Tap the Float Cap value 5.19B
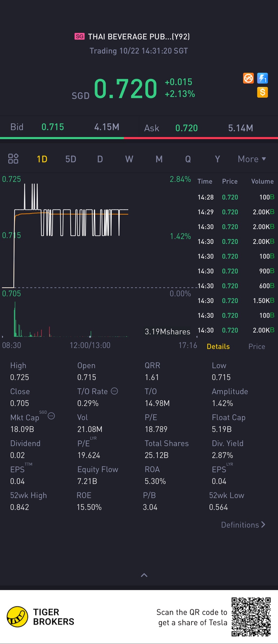 pyautogui.click(x=221, y=429)
